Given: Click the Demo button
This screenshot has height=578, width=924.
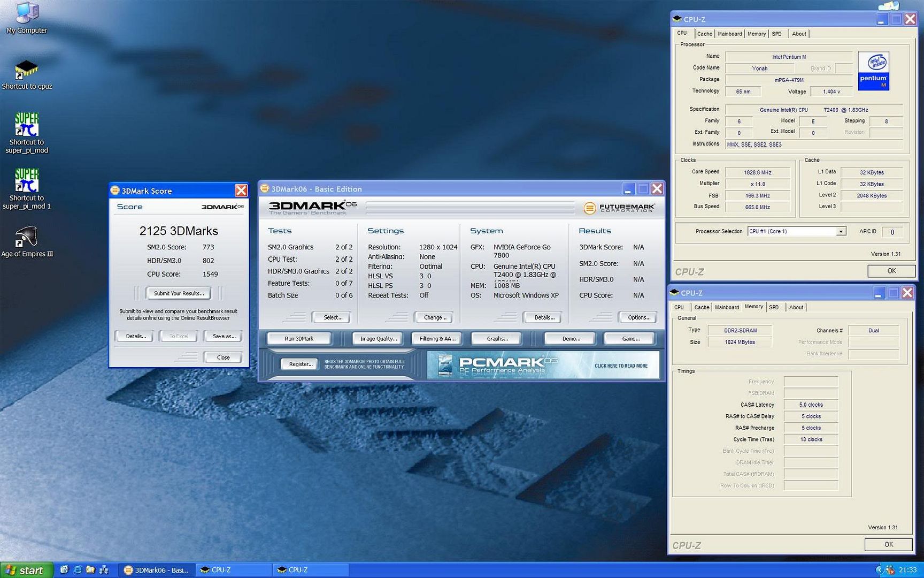Looking at the screenshot, I should 570,339.
